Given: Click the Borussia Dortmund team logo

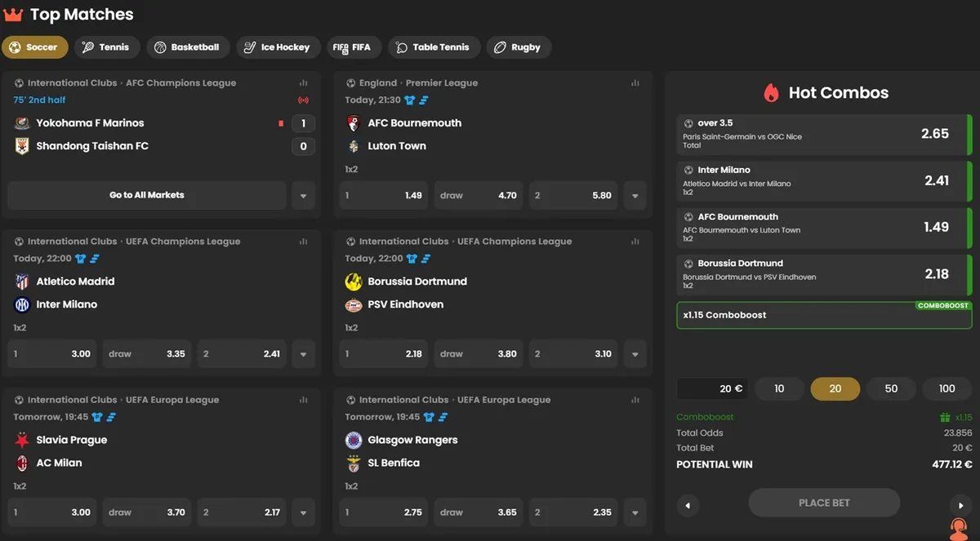Looking at the screenshot, I should coord(354,282).
